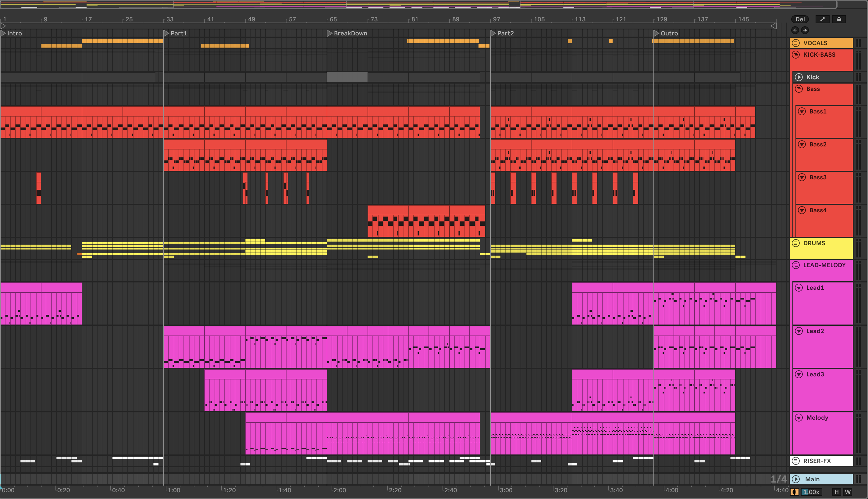Unfold the VOCALS group track
Image resolution: width=868 pixels, height=499 pixels.
tap(796, 43)
